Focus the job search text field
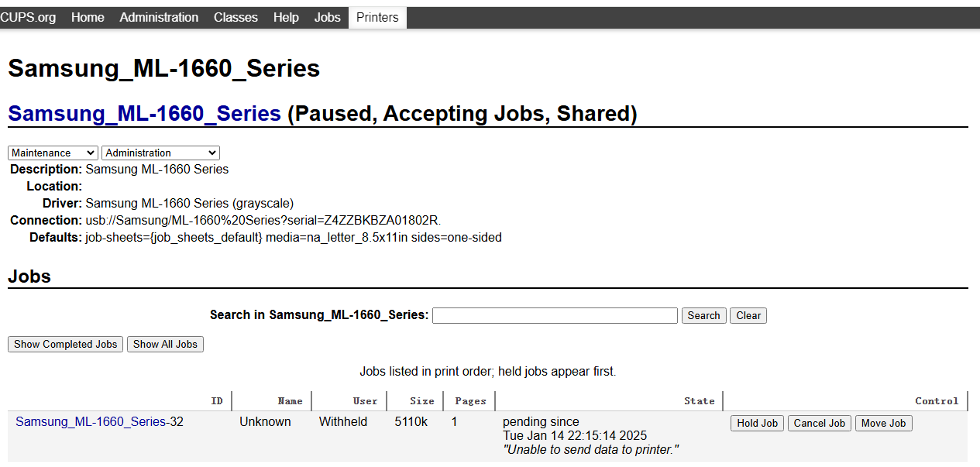This screenshot has width=980, height=467. coord(555,315)
